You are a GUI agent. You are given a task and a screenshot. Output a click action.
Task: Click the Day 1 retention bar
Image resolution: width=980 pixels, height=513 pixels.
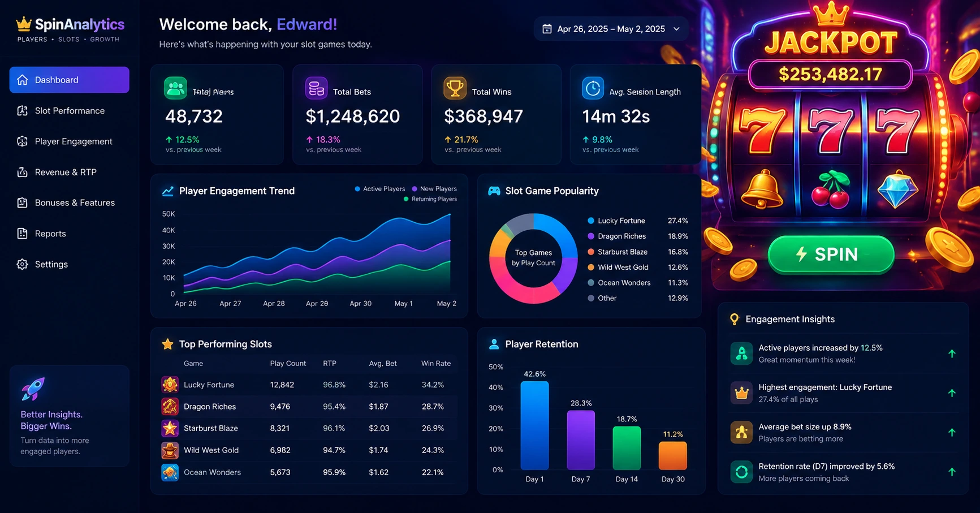coord(534,425)
